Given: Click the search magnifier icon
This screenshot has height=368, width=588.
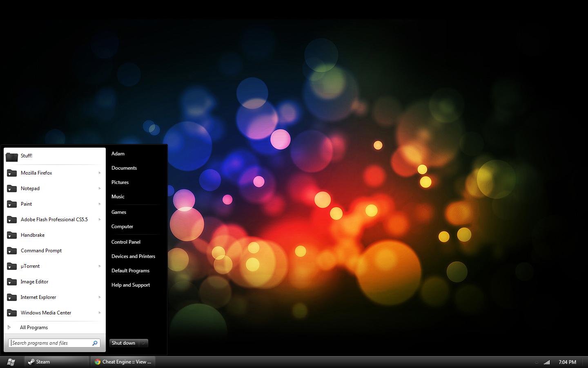Looking at the screenshot, I should click(x=95, y=343).
